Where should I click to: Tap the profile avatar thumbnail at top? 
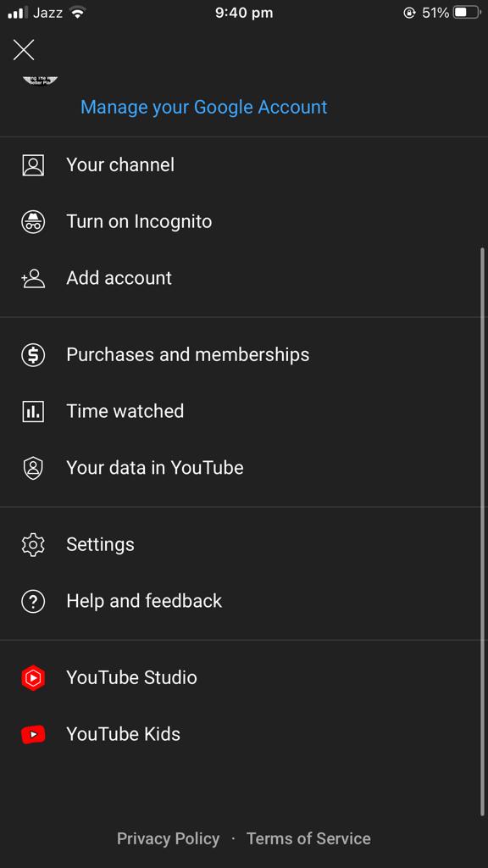pyautogui.click(x=41, y=81)
